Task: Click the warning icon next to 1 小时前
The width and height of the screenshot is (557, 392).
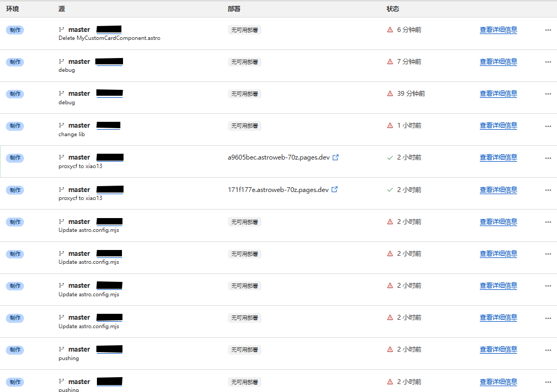Action: (390, 126)
